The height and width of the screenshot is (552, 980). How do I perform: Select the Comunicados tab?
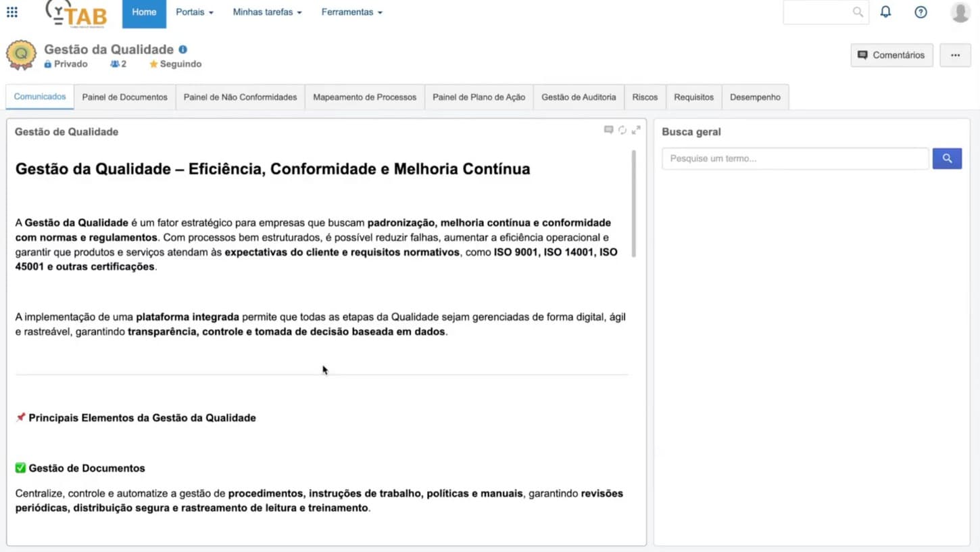coord(40,97)
